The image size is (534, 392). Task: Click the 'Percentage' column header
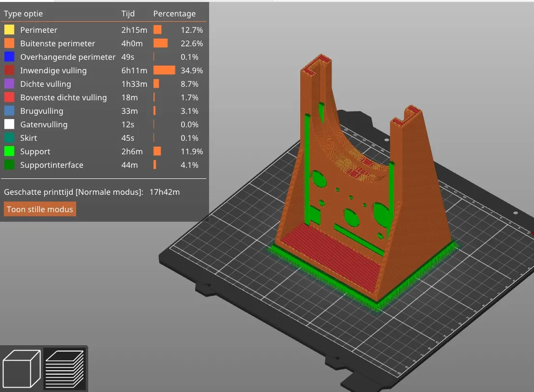[174, 14]
